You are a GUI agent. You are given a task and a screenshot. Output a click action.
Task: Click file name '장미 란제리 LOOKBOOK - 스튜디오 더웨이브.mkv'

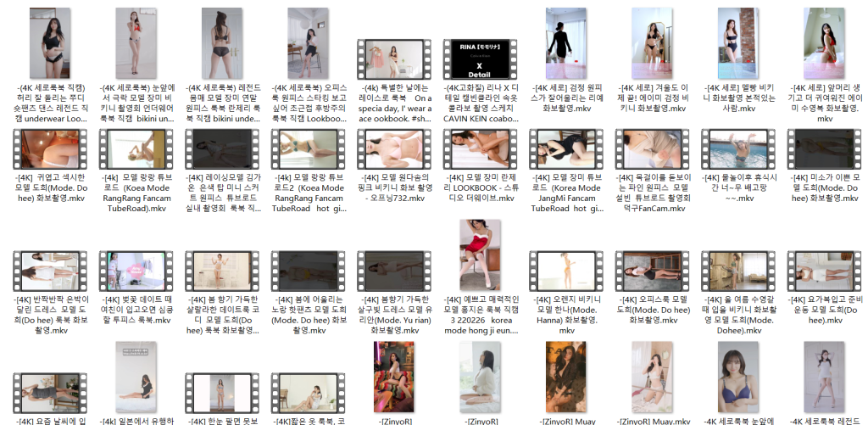(x=480, y=187)
